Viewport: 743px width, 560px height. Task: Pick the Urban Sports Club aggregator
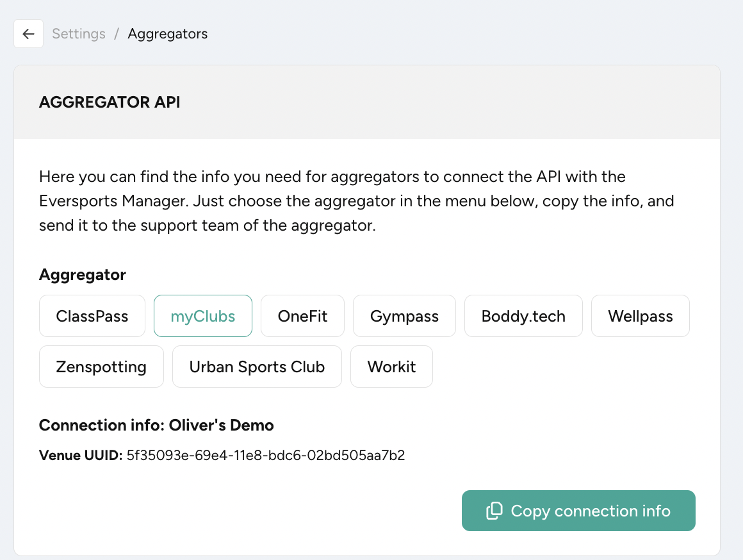[x=257, y=366]
